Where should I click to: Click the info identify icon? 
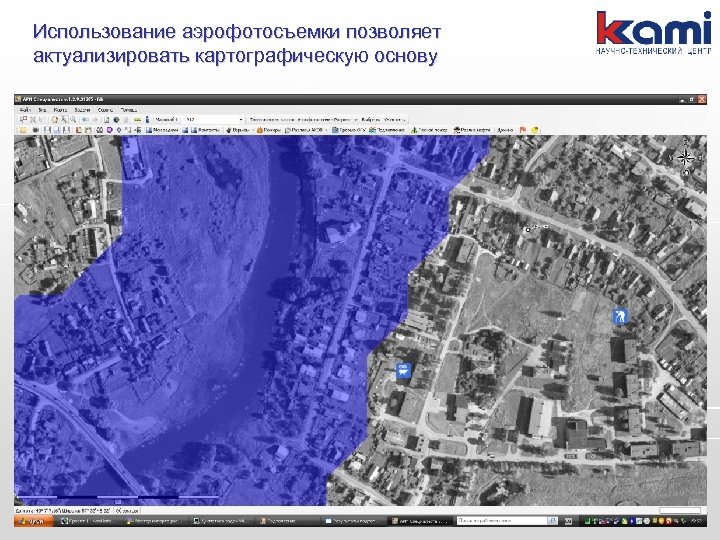pyautogui.click(x=147, y=120)
